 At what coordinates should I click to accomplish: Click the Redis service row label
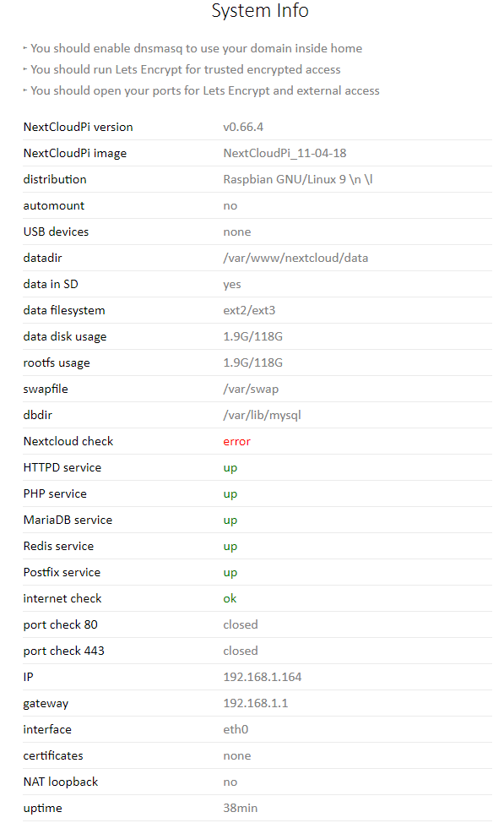click(x=58, y=547)
